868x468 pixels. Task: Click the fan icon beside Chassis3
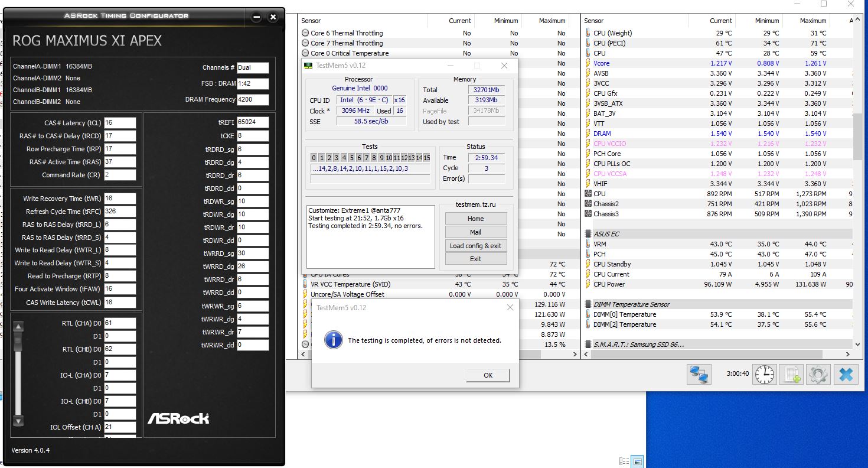pyautogui.click(x=588, y=214)
